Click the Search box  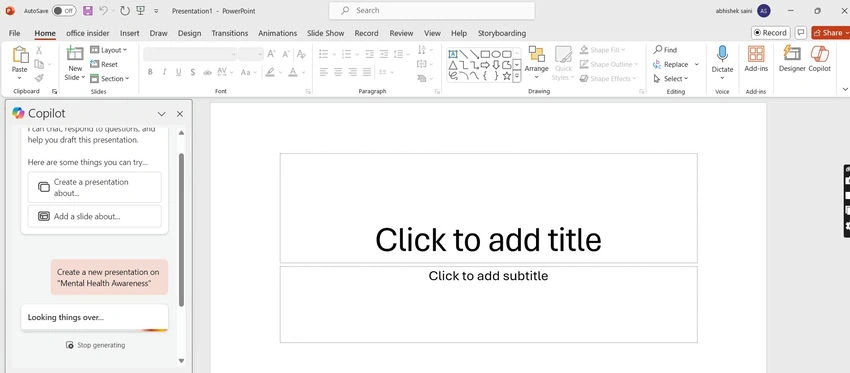pyautogui.click(x=432, y=11)
